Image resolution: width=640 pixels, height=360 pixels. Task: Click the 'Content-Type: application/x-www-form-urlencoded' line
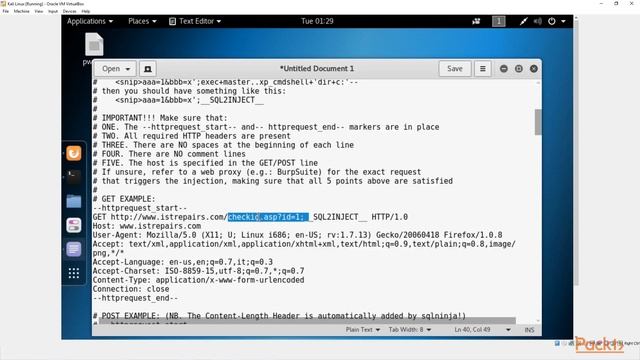point(198,280)
